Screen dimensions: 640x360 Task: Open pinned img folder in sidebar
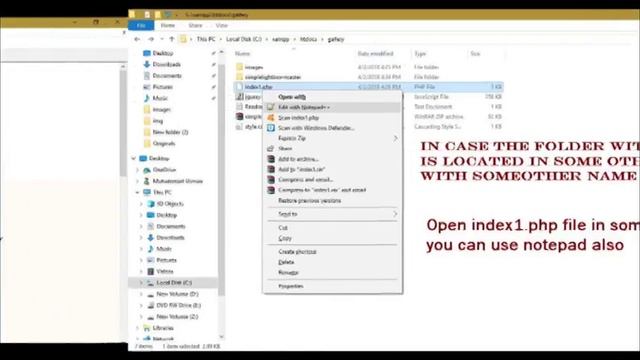coord(158,121)
